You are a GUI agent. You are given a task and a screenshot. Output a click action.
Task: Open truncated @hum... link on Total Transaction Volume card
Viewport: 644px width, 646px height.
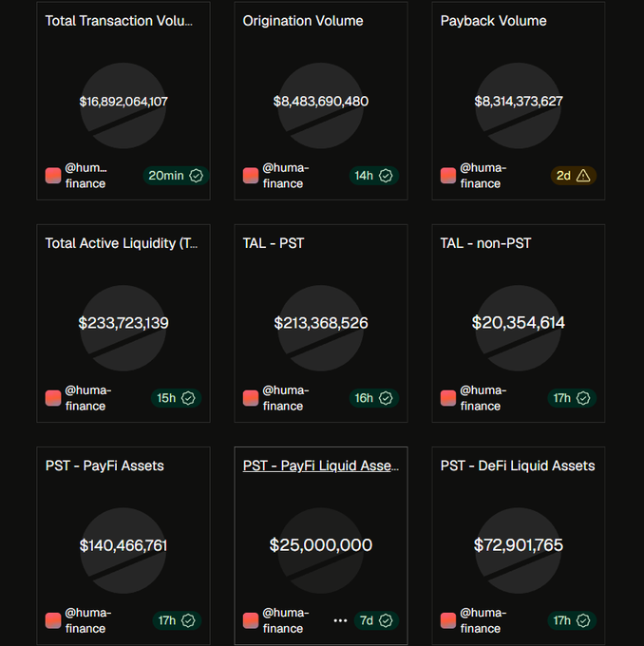85,176
